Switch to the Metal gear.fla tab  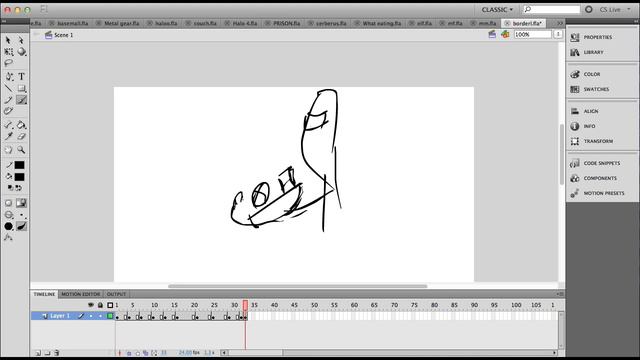point(121,23)
